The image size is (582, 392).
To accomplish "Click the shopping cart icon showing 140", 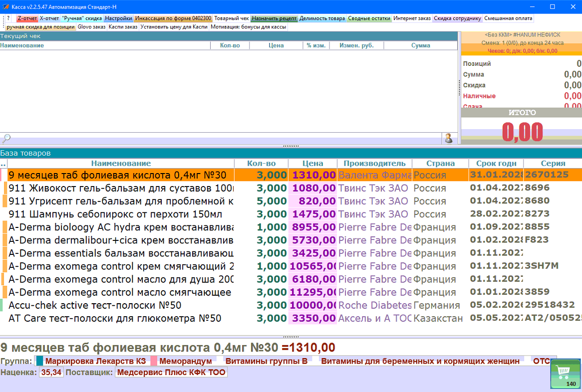I will point(566,374).
